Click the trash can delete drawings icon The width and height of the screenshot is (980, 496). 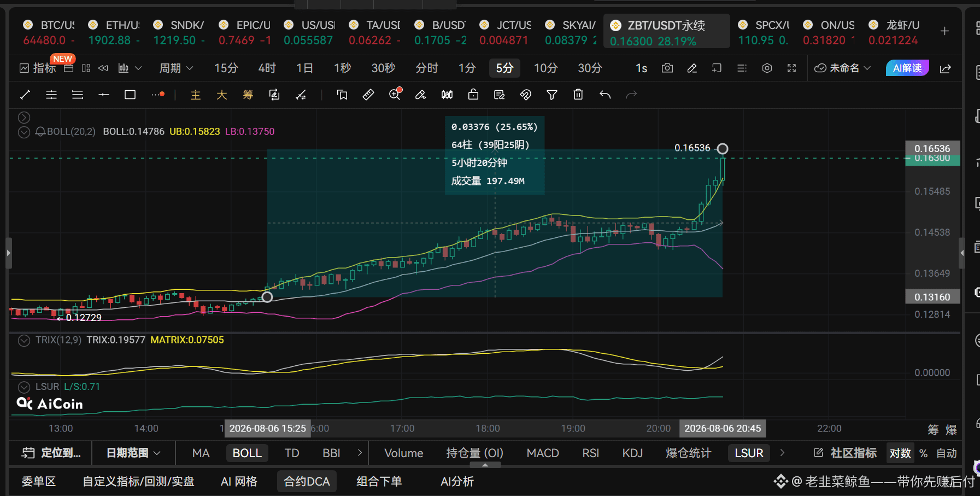tap(578, 95)
